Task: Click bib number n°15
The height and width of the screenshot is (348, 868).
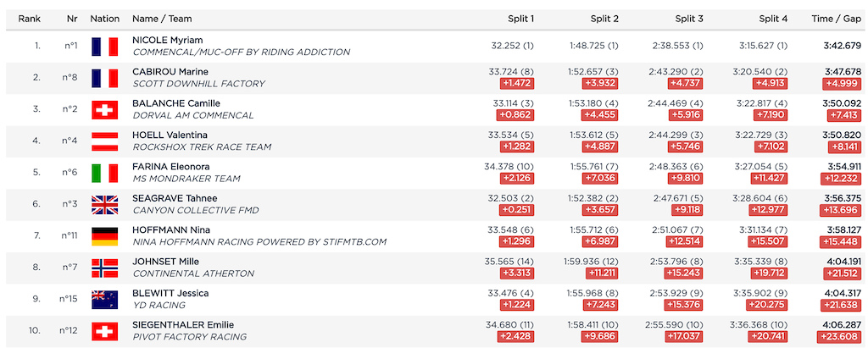Action: 68,299
